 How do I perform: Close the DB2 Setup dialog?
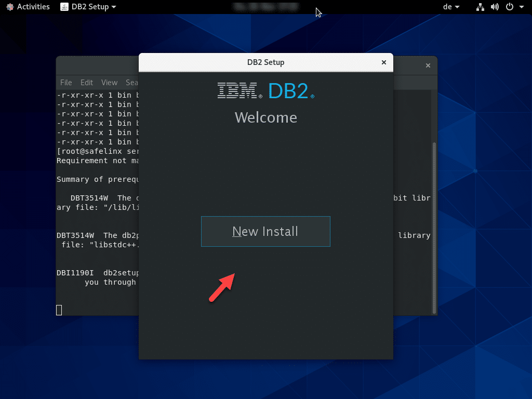(384, 62)
